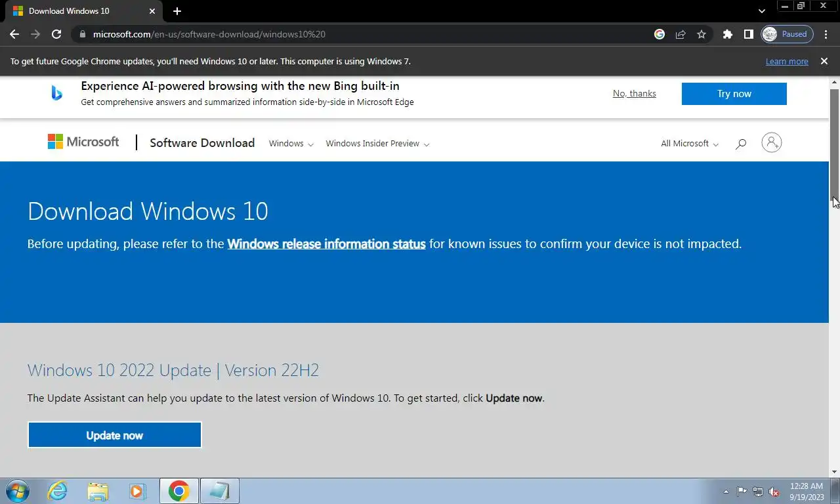The width and height of the screenshot is (840, 504).
Task: Click the scrollbar down arrow
Action: pyautogui.click(x=834, y=472)
